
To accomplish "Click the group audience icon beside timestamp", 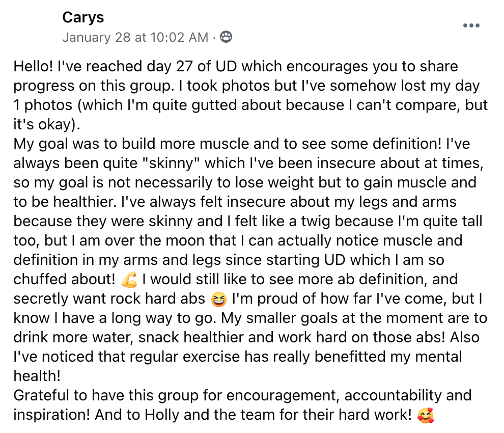I will pos(226,37).
